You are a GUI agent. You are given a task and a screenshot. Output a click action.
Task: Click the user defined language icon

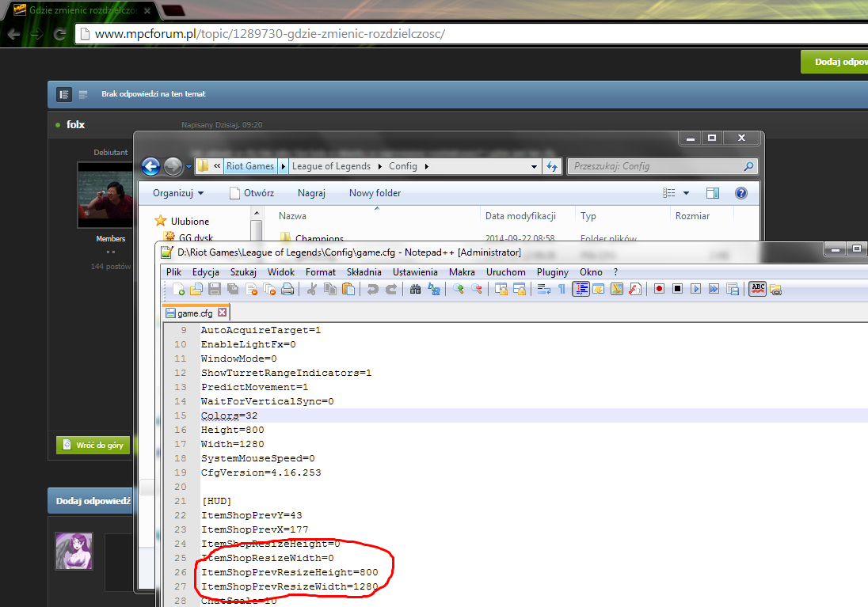tap(599, 289)
